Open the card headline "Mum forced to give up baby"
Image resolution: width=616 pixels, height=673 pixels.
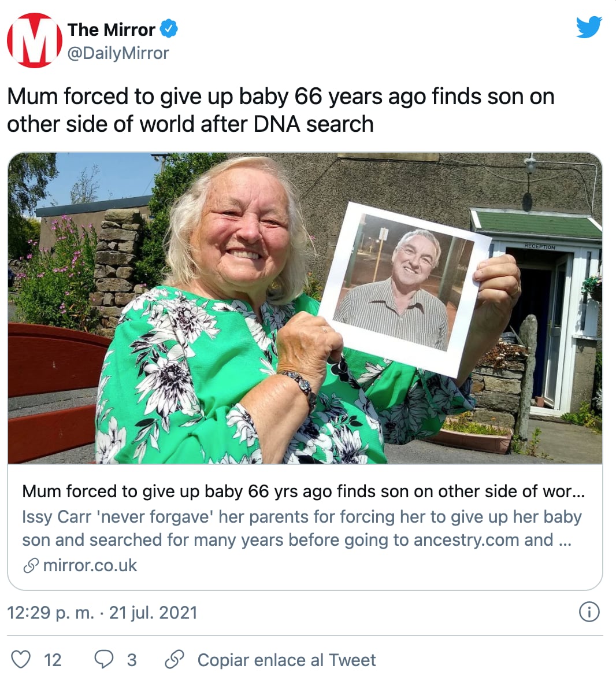pos(303,491)
